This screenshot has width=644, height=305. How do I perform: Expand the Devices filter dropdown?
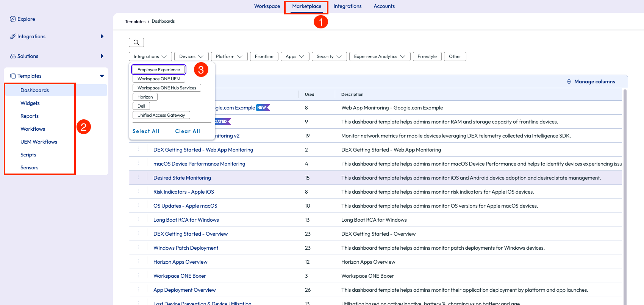pyautogui.click(x=191, y=56)
